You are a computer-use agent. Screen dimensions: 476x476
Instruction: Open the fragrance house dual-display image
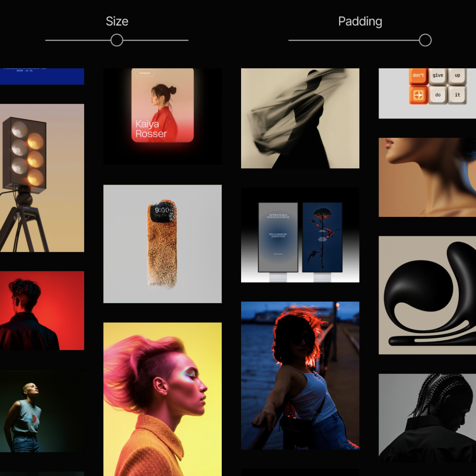(300, 235)
